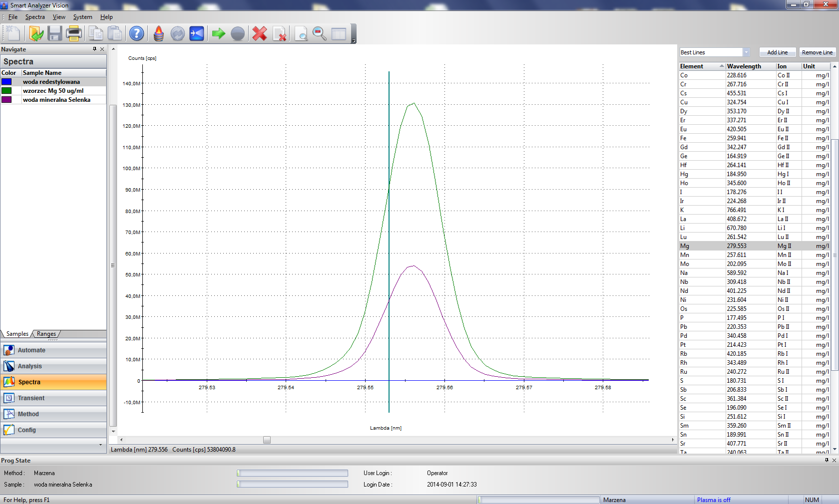
Task: Select the woda redestylowana sample row
Action: coord(53,82)
